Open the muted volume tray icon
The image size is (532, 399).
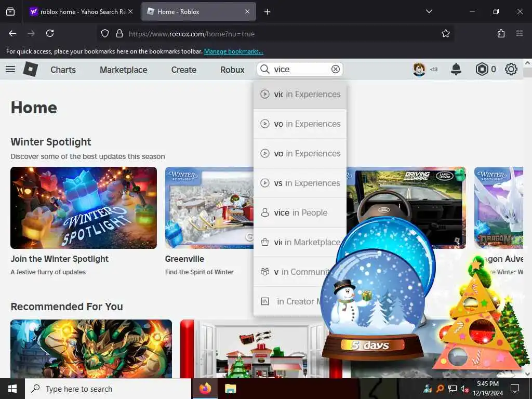tap(464, 389)
